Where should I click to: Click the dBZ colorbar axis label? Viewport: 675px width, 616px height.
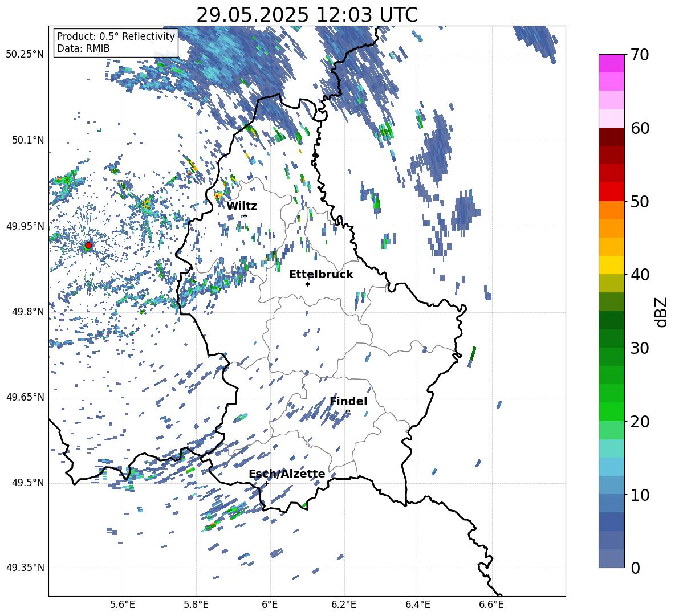[x=662, y=312]
